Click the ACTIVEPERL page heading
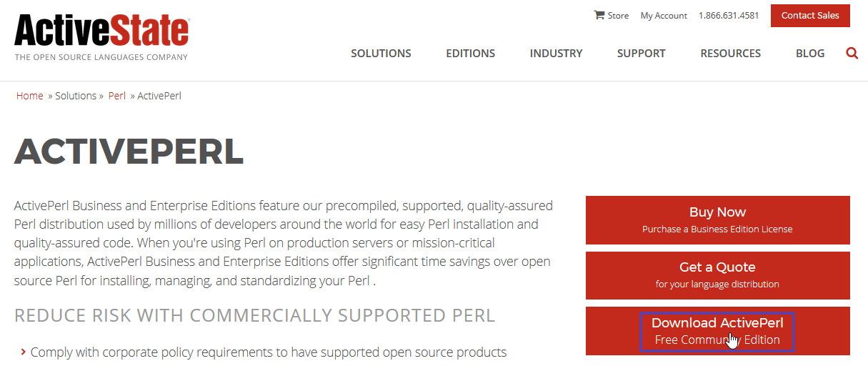This screenshot has width=868, height=366. tap(129, 152)
